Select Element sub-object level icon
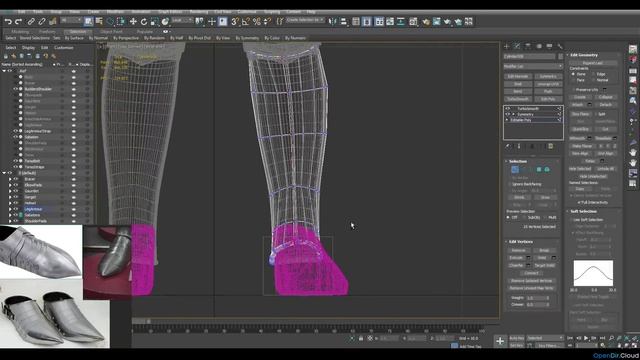This screenshot has width=640, height=360. tap(547, 169)
